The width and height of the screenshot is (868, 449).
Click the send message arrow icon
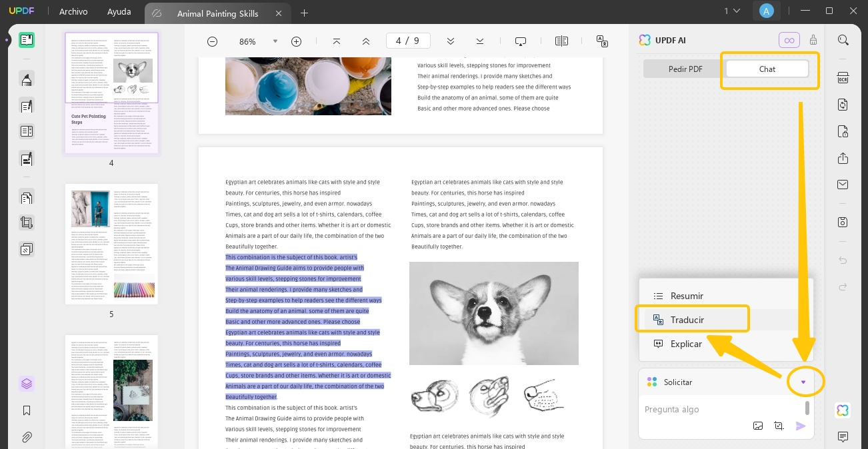(801, 426)
